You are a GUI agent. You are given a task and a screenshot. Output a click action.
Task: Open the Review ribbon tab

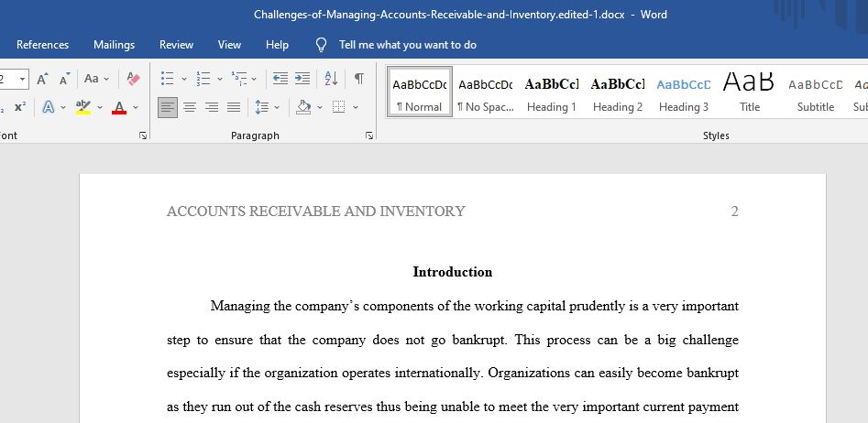[177, 45]
